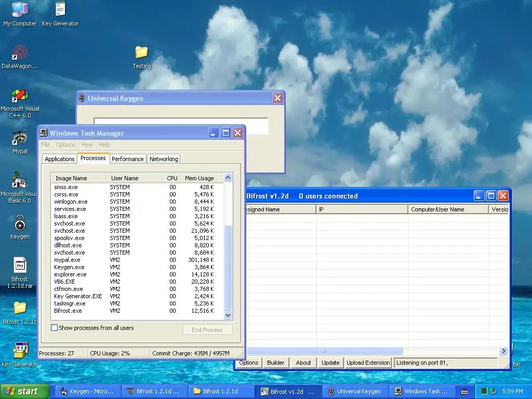The width and height of the screenshot is (532, 399).
Task: Click the Universal Keygen title bar padlock icon
Action: click(x=82, y=98)
